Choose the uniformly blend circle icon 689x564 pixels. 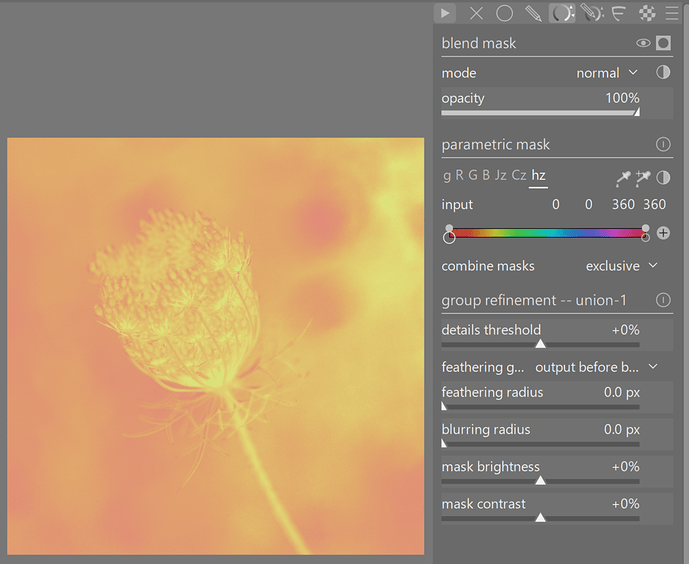click(504, 14)
